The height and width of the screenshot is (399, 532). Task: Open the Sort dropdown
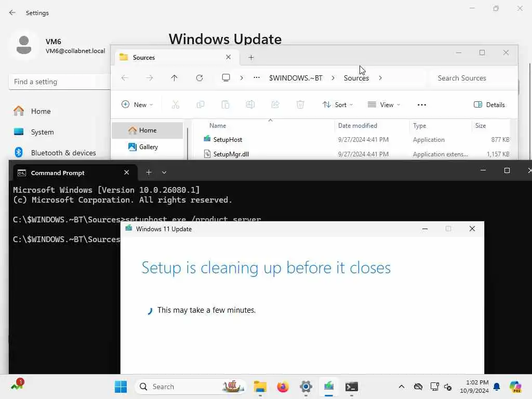click(338, 104)
